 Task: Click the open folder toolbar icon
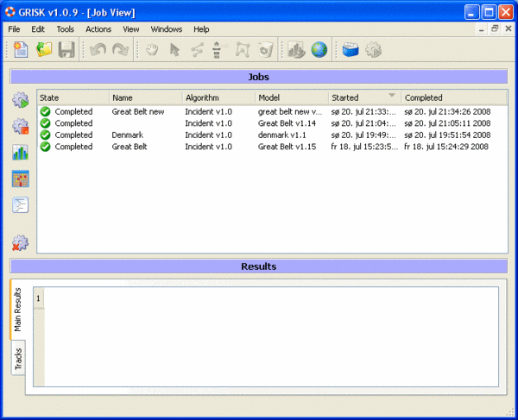43,51
